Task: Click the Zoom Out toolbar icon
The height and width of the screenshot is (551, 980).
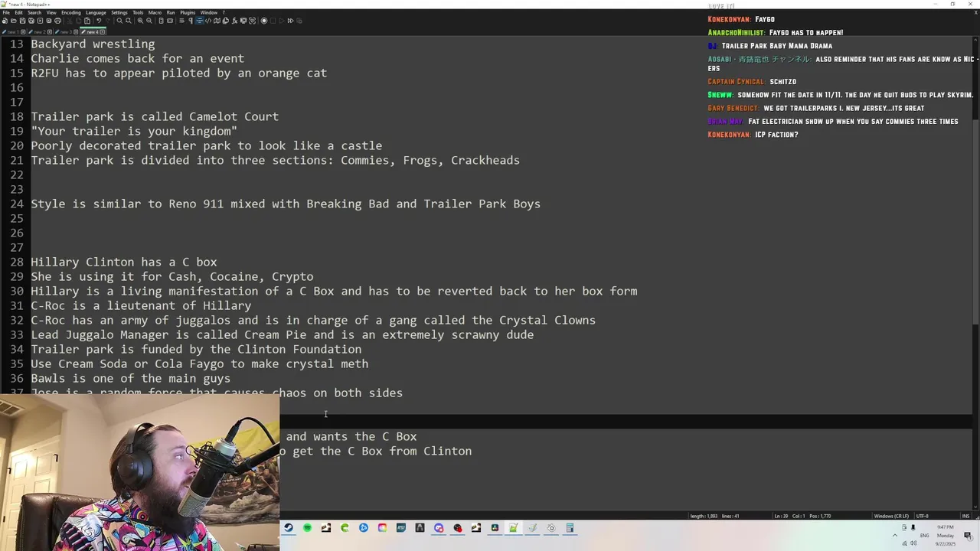Action: 149,21
